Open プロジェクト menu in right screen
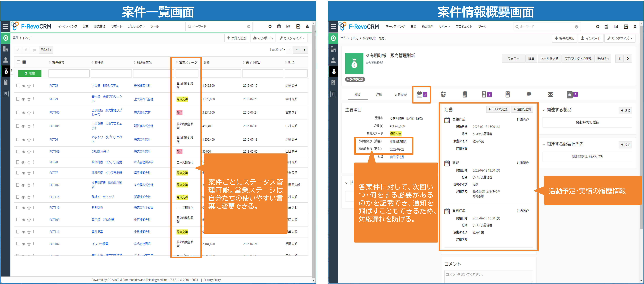The width and height of the screenshot is (644, 284). pos(464,26)
